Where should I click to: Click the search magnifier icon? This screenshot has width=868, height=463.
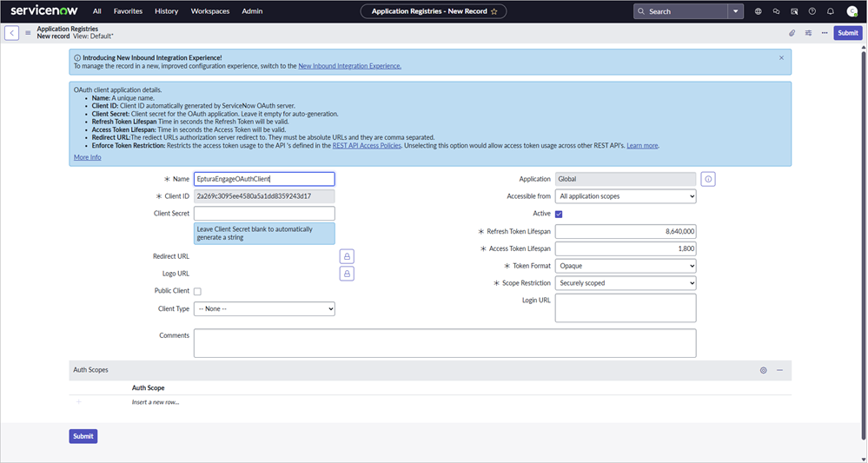pyautogui.click(x=641, y=11)
